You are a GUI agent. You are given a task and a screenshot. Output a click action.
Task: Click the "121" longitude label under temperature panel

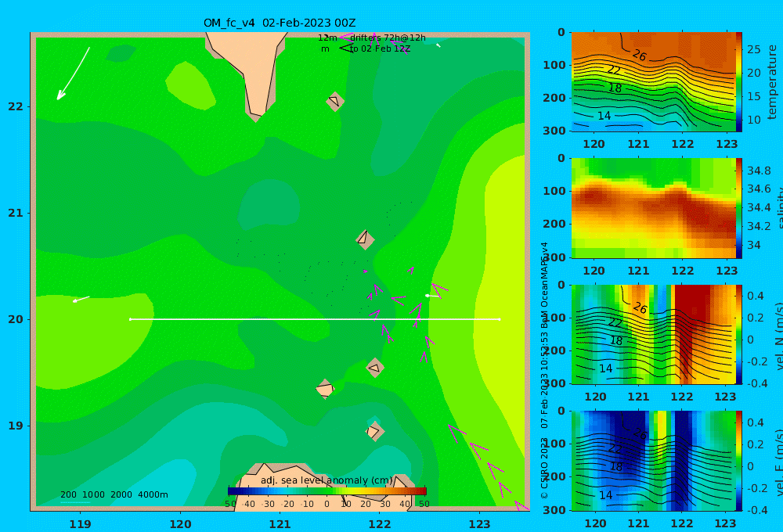coord(638,144)
